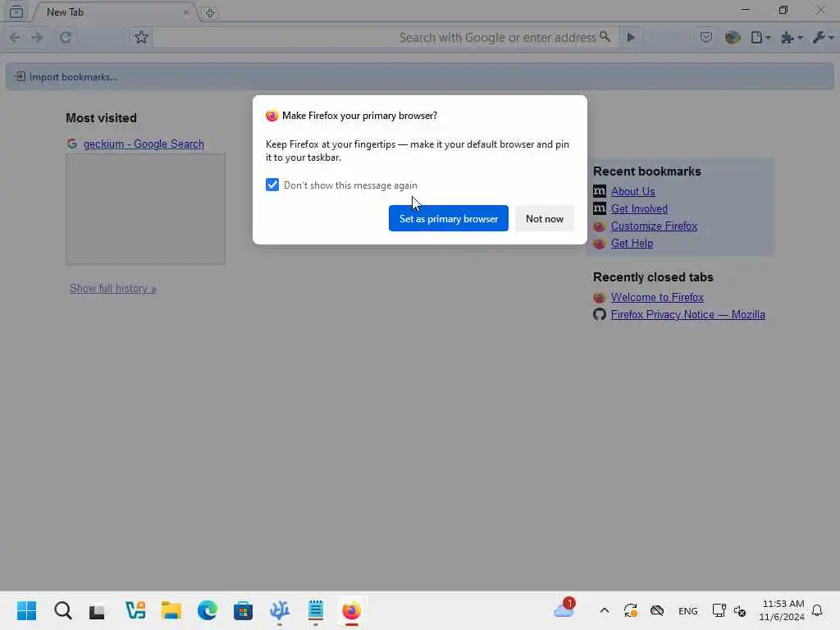Open Task View on the taskbar
This screenshot has height=630, width=840.
click(x=97, y=610)
